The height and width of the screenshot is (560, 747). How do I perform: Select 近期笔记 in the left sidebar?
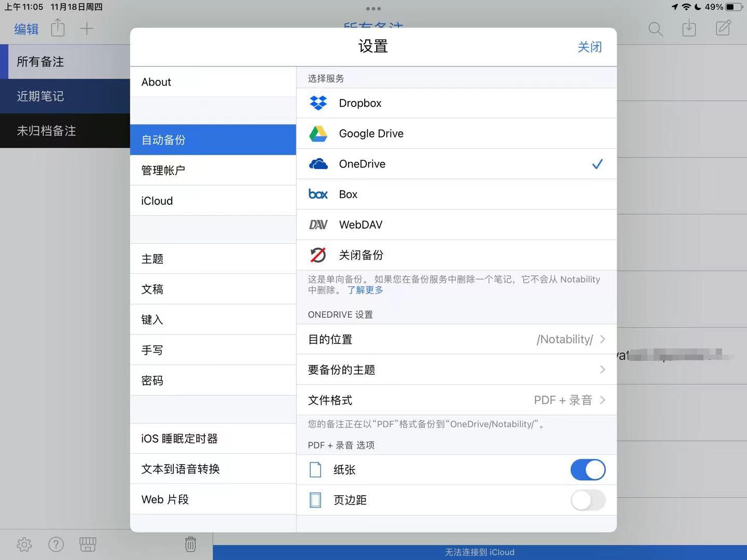(x=40, y=96)
